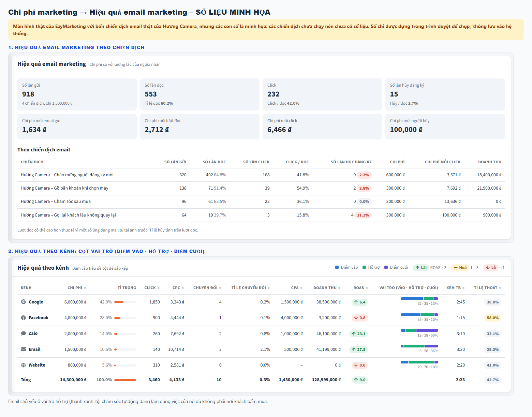Click the blue Điểm vào legend swatch

tap(337, 267)
